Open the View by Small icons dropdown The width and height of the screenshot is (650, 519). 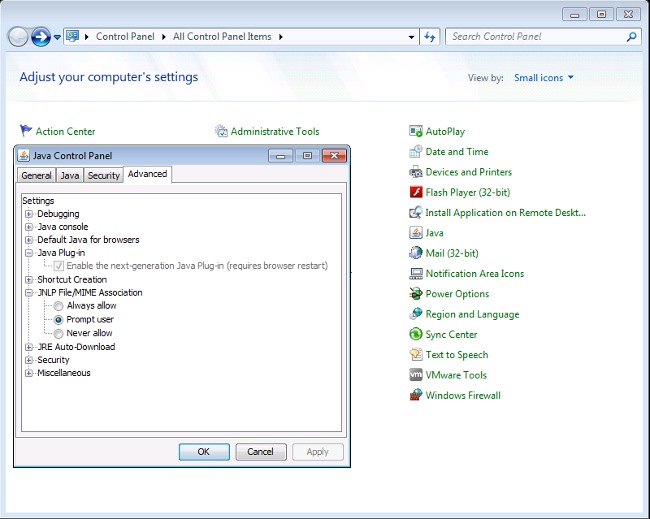point(543,78)
